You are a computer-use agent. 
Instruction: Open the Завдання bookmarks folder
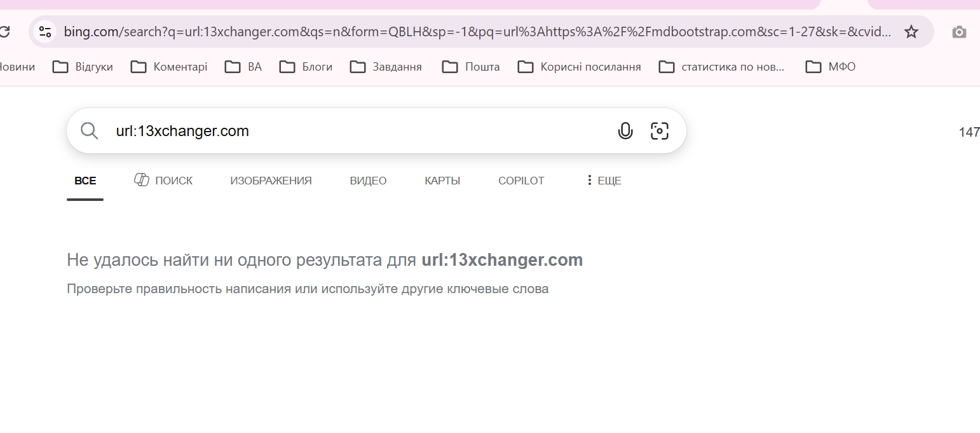(386, 67)
